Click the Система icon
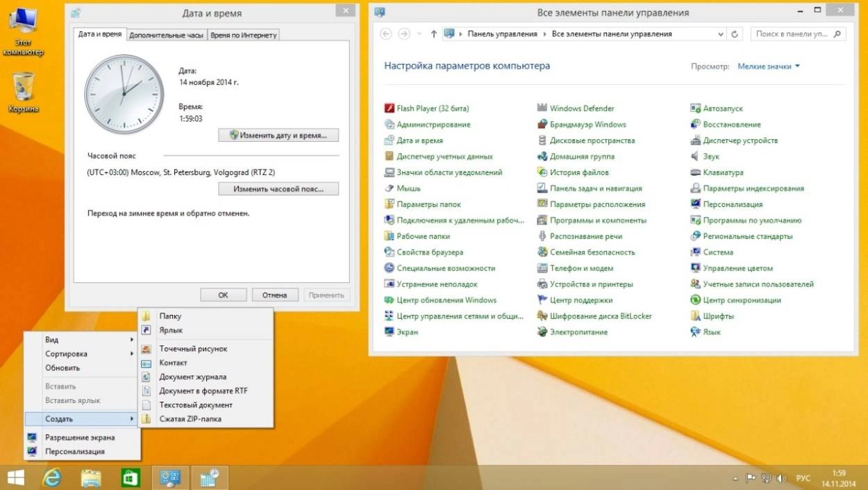Screen dimensions: 868x490 [x=696, y=252]
